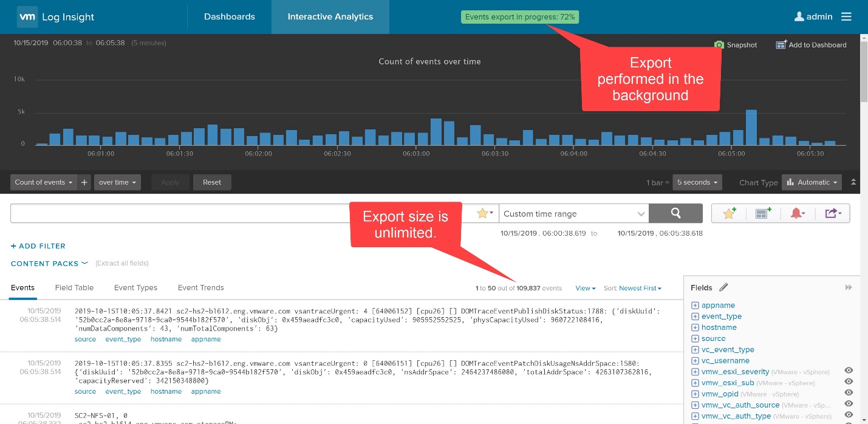Click the '109,837 events' count text
Image resolution: width=868 pixels, height=424 pixels.
(x=539, y=288)
